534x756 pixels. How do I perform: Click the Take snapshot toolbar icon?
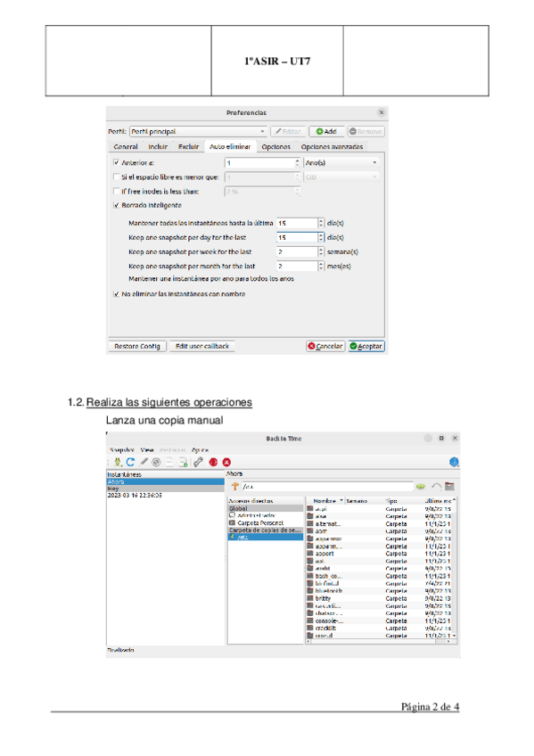118,462
